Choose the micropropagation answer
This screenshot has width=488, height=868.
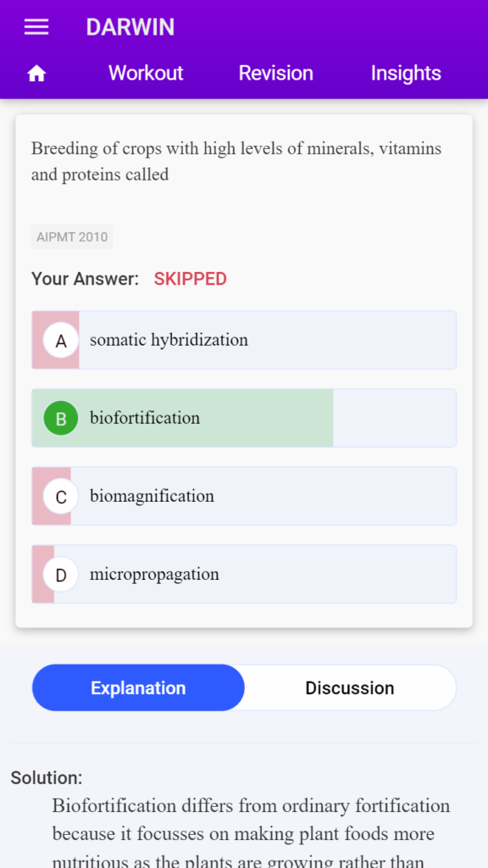coord(244,574)
